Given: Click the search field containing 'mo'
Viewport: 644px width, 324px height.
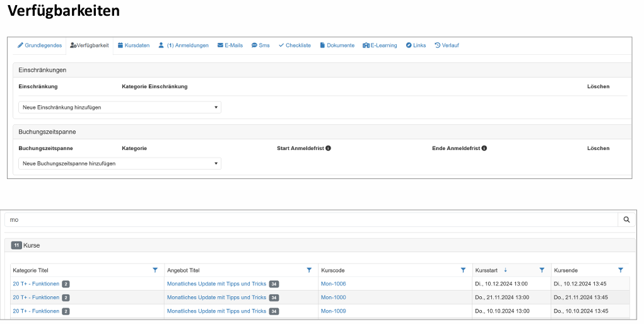Looking at the screenshot, I should point(309,220).
